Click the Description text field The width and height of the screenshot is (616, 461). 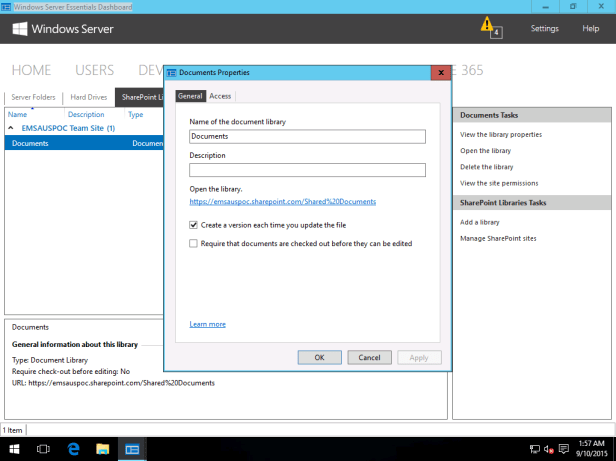tap(307, 170)
